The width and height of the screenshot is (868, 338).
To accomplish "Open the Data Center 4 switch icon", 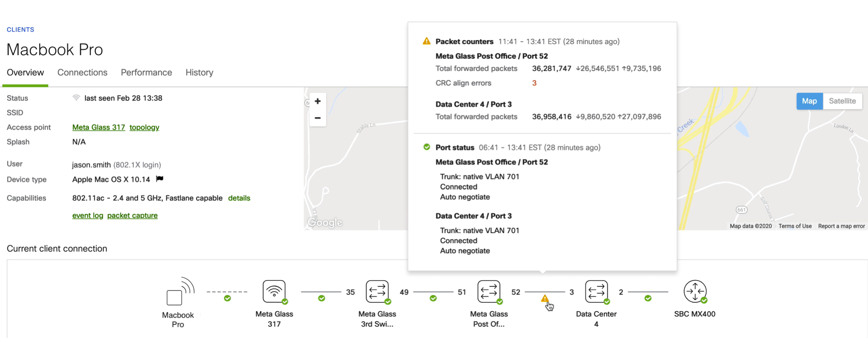I will 596,291.
